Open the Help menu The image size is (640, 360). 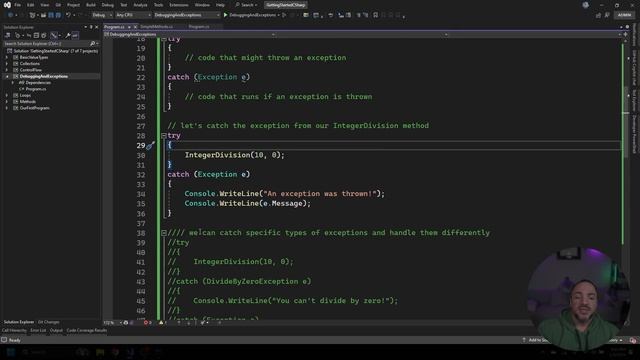(x=220, y=5)
